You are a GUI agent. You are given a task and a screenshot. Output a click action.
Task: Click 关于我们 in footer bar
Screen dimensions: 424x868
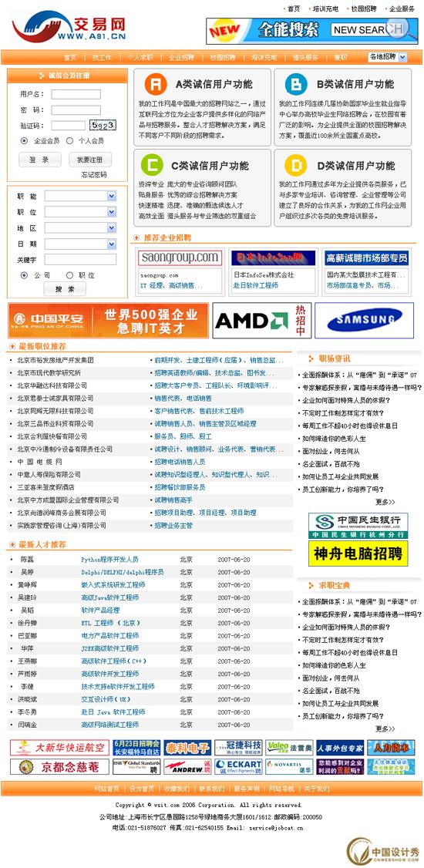point(317,789)
